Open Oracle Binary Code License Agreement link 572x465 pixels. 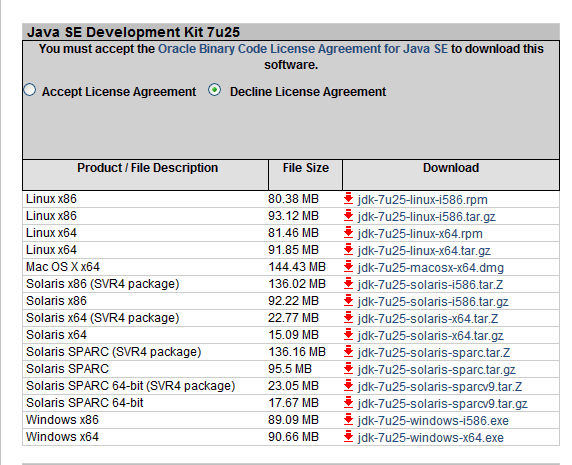[303, 49]
